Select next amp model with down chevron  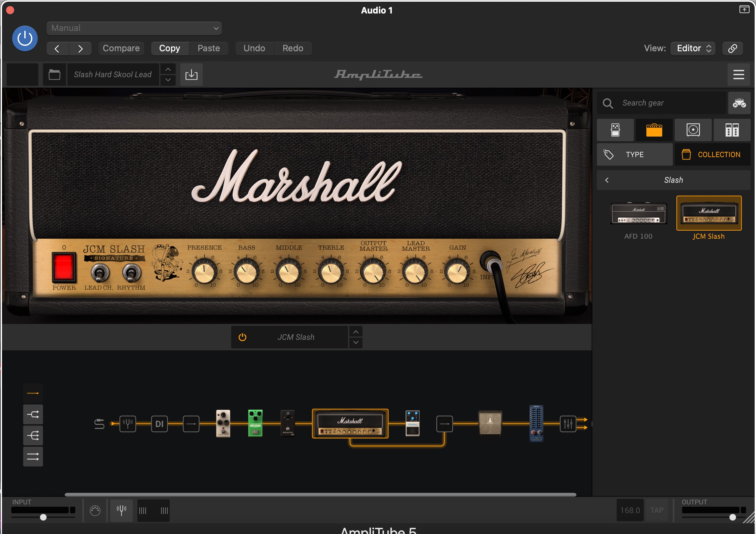pyautogui.click(x=356, y=343)
